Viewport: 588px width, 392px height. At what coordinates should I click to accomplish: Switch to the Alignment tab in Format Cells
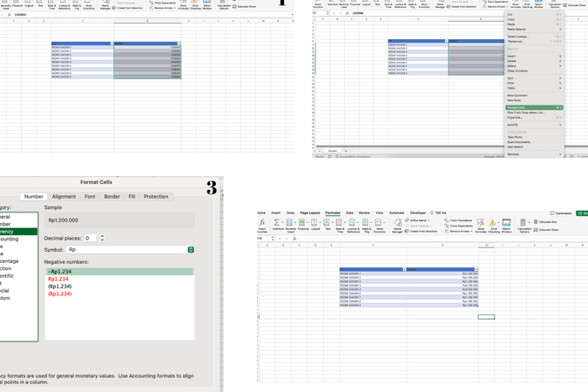point(64,197)
